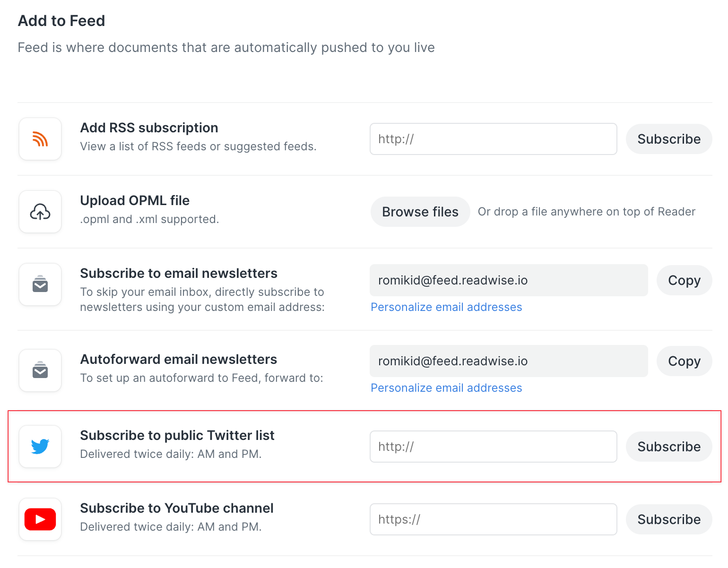Click 'View a list of RSS feeds' text
The height and width of the screenshot is (568, 728).
[143, 146]
